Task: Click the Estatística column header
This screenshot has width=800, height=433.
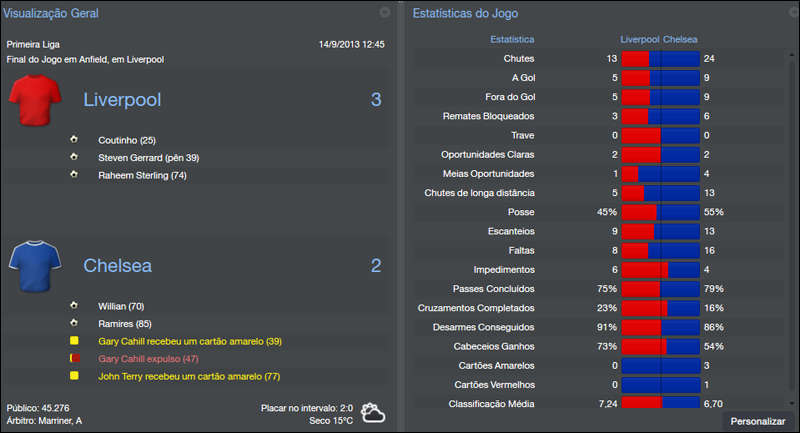Action: (512, 39)
